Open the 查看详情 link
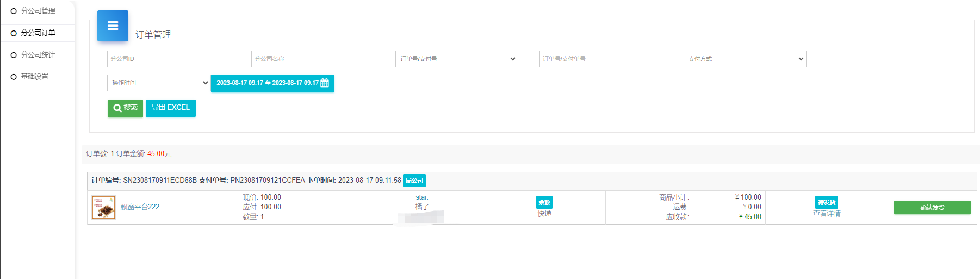Image resolution: width=980 pixels, height=279 pixels. [x=826, y=214]
